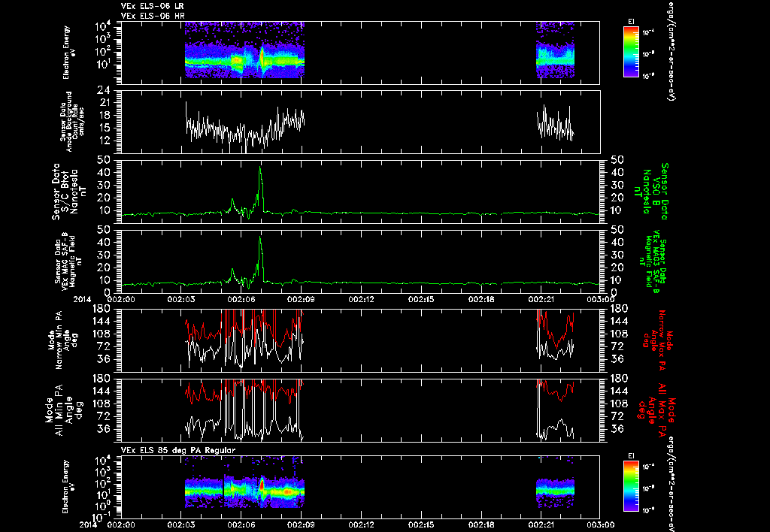Click the '002:15' tick on the middle time axis

point(421,299)
